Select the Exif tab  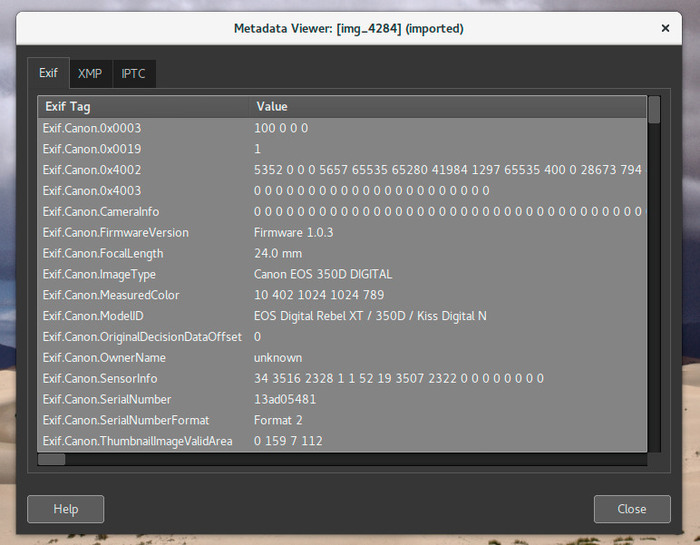[48, 73]
